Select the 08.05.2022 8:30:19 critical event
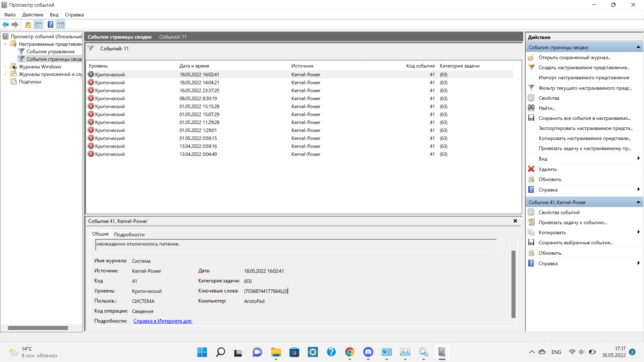The image size is (644, 362). pos(198,99)
